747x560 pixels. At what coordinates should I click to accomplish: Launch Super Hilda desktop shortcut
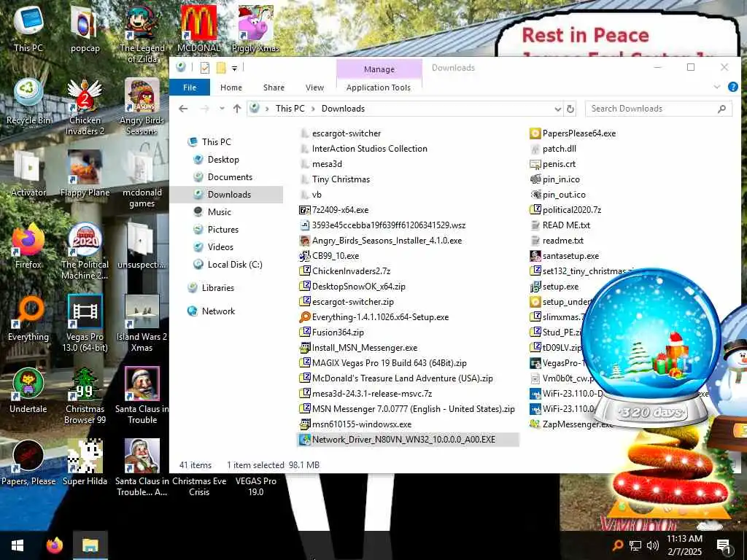point(85,463)
